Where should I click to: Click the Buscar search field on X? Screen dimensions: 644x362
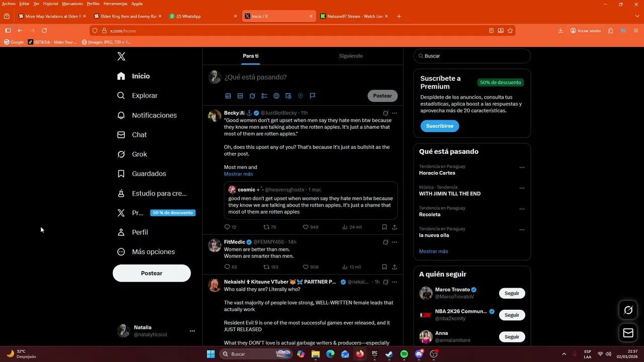point(472,56)
